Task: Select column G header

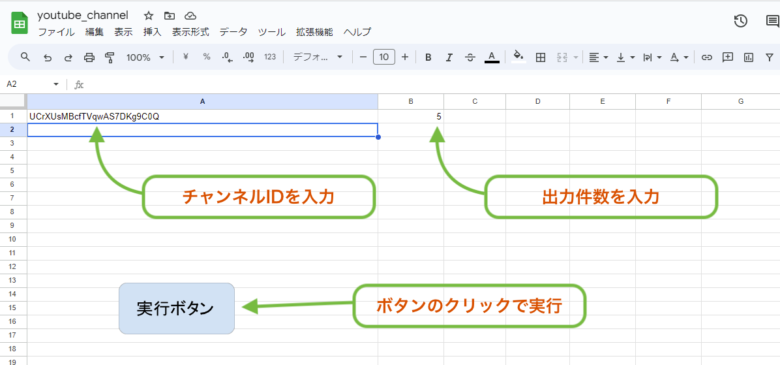Action: 741,101
